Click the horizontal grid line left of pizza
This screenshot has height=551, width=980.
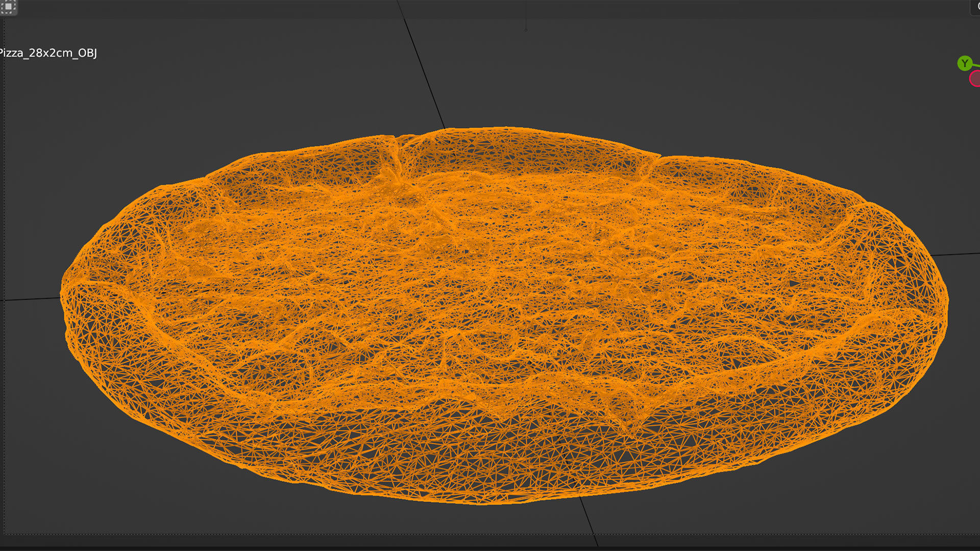coord(31,298)
